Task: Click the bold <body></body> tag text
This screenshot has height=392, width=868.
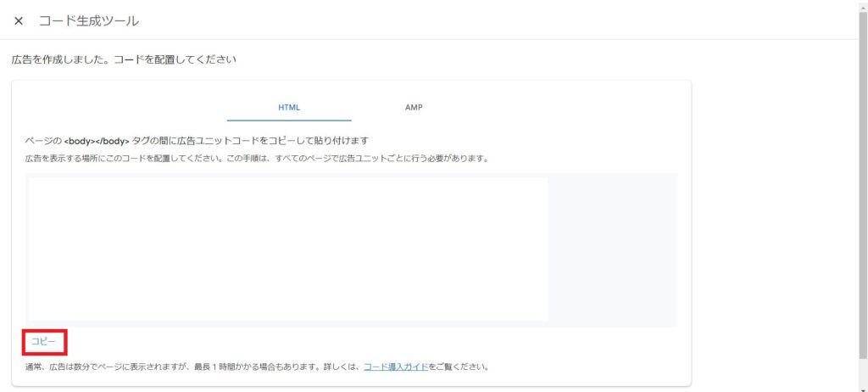Action: tap(97, 140)
